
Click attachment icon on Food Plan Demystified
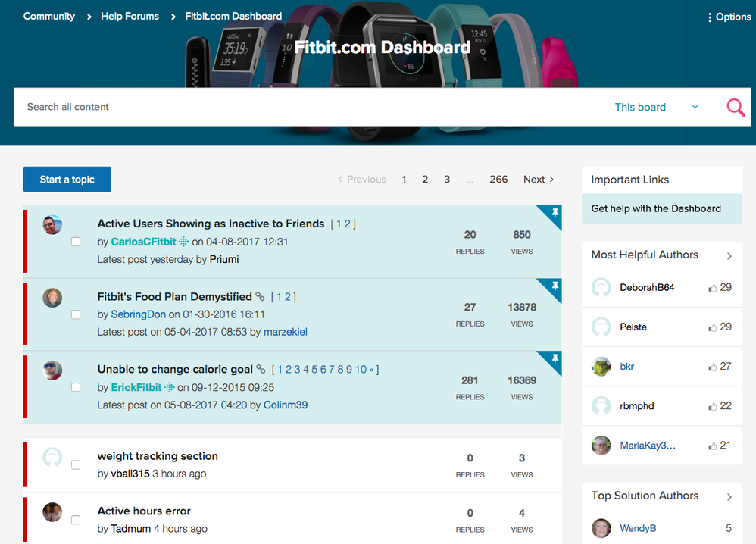point(260,296)
